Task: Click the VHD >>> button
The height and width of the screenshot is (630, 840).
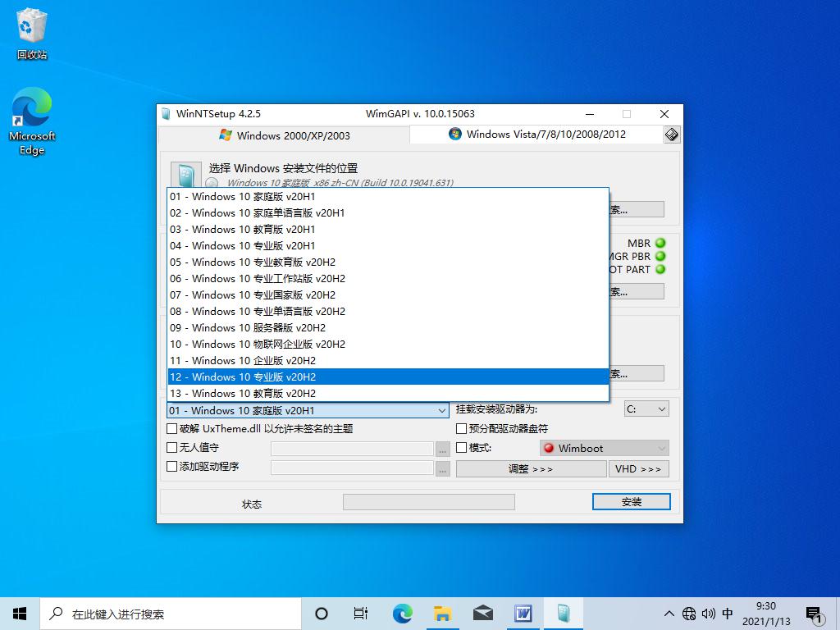Action: point(638,469)
